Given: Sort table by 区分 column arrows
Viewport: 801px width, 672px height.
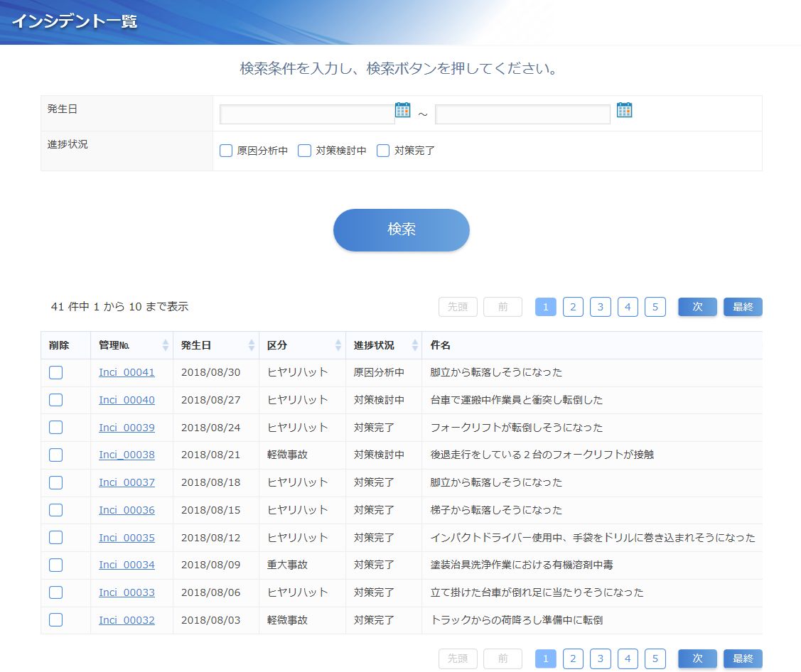Looking at the screenshot, I should point(338,345).
